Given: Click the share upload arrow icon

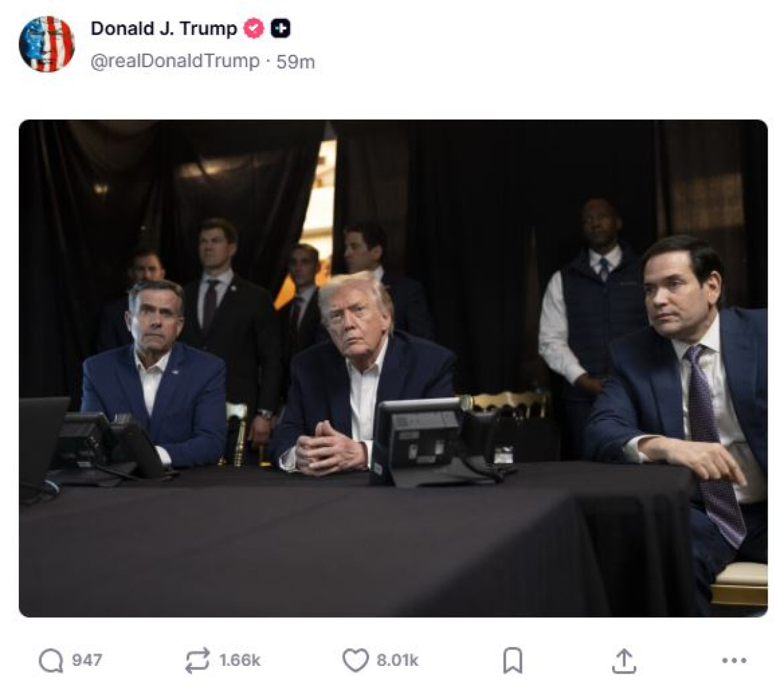Looking at the screenshot, I should coord(624,661).
